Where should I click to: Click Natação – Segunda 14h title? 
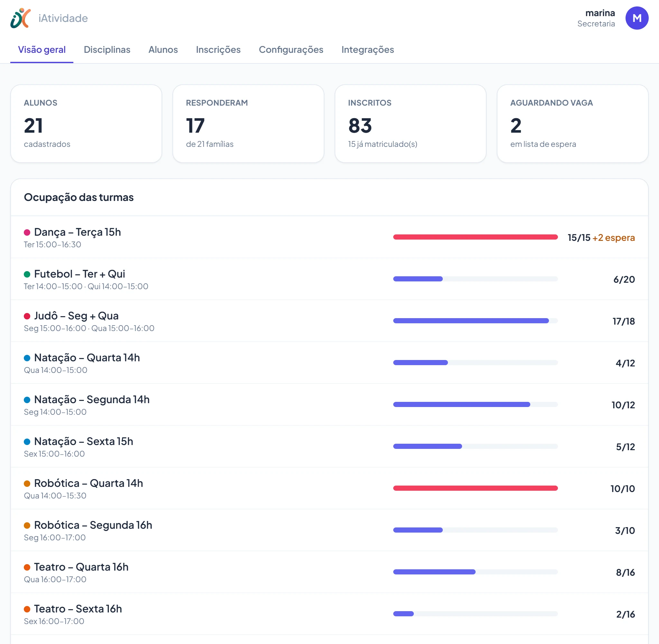pyautogui.click(x=92, y=400)
